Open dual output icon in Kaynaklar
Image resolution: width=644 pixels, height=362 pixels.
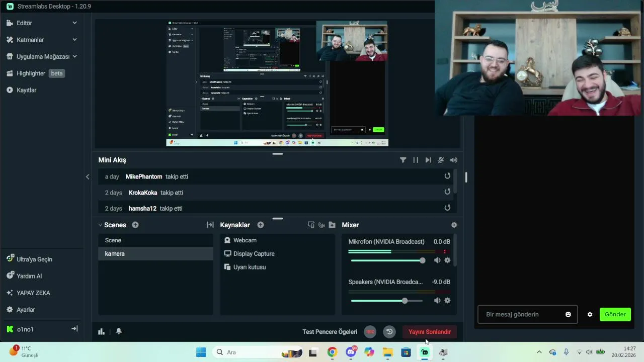[311, 225]
